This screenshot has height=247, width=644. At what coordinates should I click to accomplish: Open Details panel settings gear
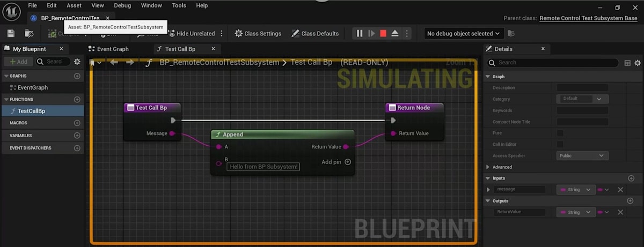[638, 63]
